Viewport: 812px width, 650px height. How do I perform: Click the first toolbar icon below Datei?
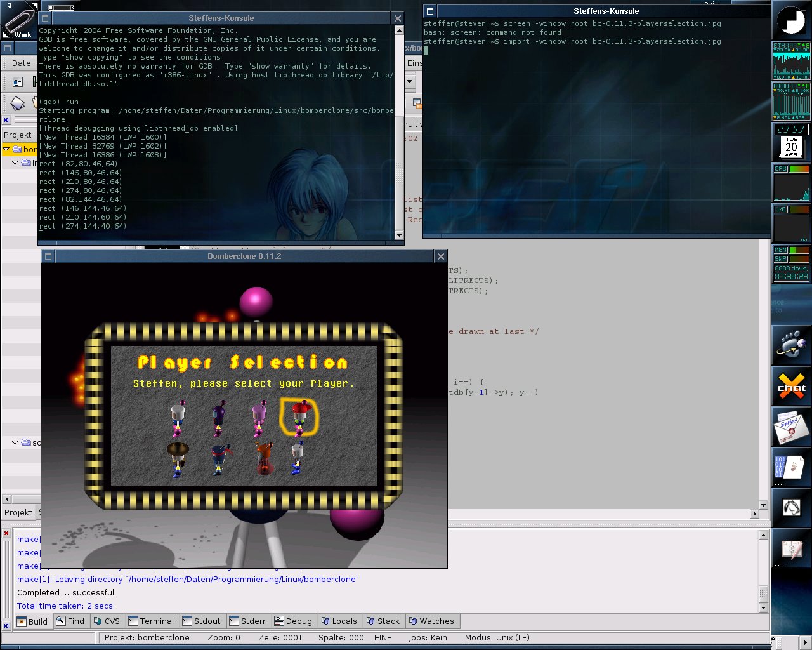(18, 82)
